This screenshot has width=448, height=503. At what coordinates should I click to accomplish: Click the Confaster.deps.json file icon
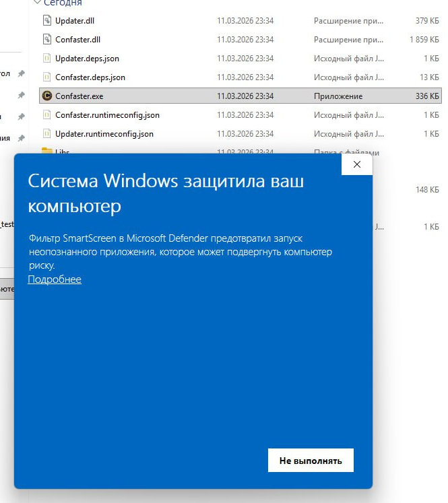(x=47, y=77)
